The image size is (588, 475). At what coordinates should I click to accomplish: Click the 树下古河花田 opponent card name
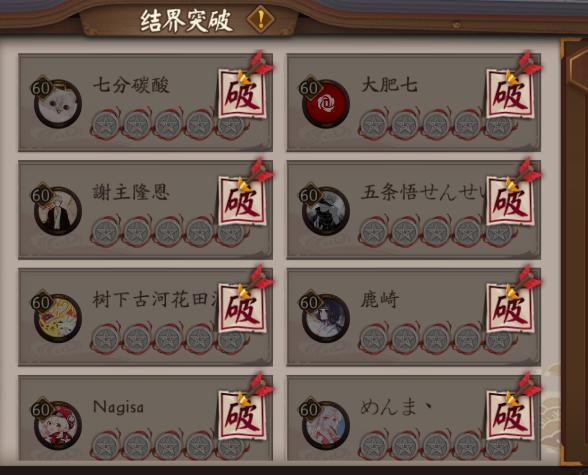click(x=156, y=300)
